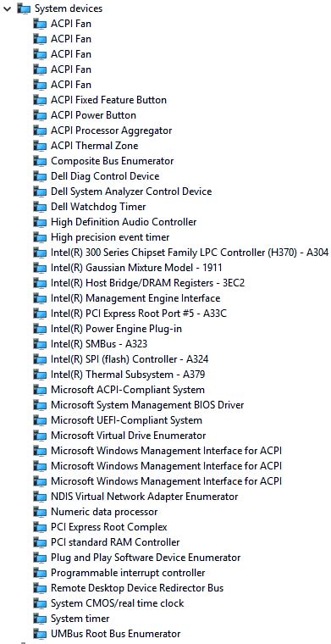Click icon beside Dell Watchdog Timer
The height and width of the screenshot is (644, 331).
(x=40, y=206)
